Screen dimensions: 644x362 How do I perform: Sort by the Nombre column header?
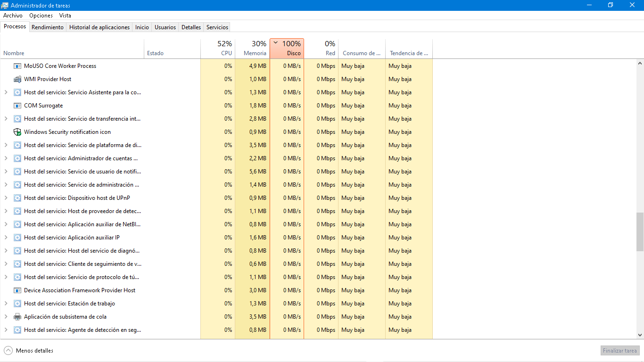tap(72, 49)
